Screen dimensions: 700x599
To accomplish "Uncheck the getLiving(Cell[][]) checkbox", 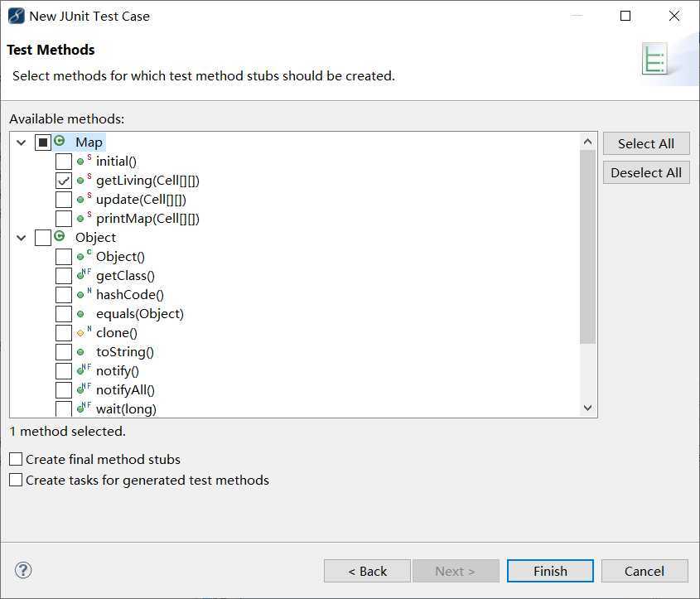I will click(x=64, y=181).
